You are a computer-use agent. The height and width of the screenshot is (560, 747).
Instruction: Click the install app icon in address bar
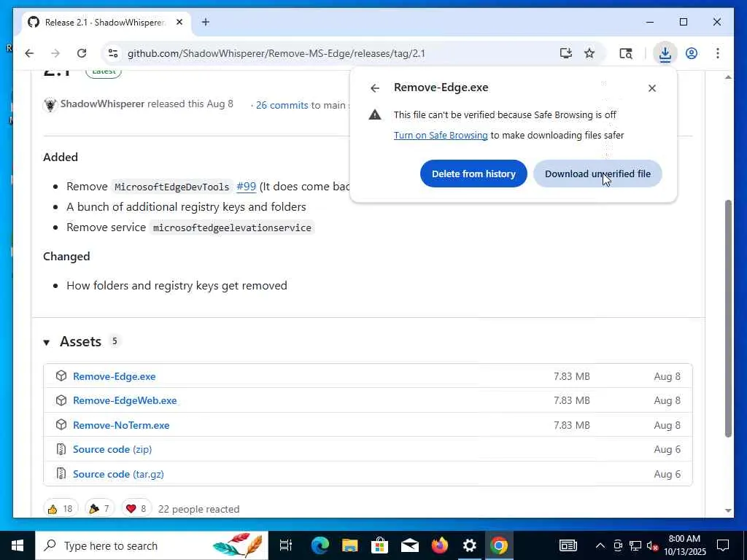tap(566, 53)
